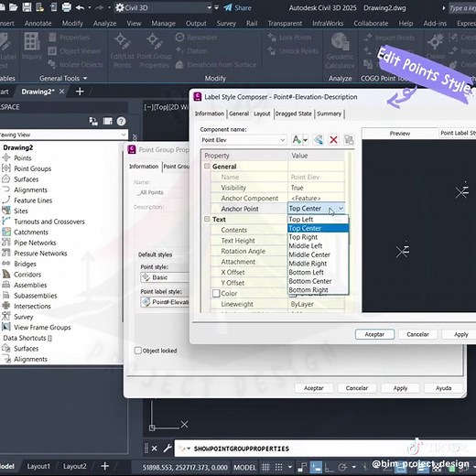Select Points in Toolspace tree
Image resolution: width=476 pixels, height=476 pixels.
tap(23, 158)
